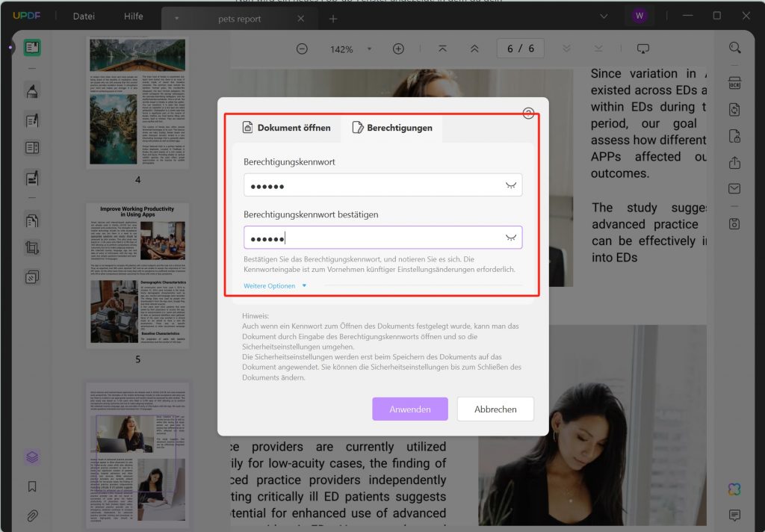Click the share/export icon in right sidebar
Screen dimensions: 765x532
point(734,163)
